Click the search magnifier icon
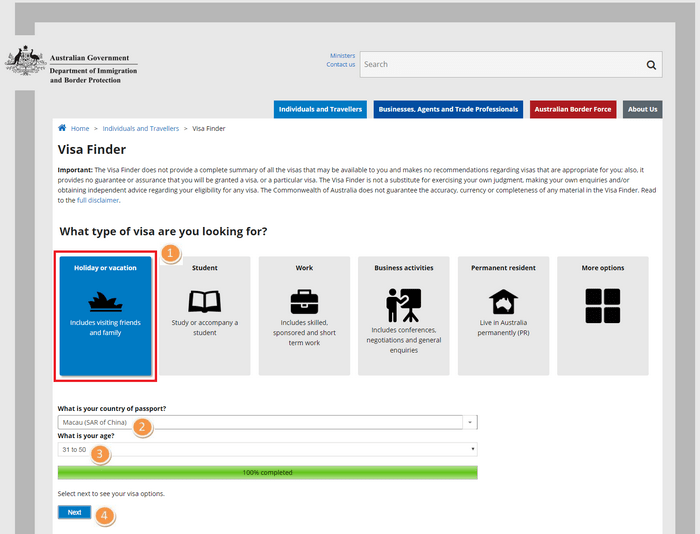This screenshot has width=700, height=534. [651, 65]
